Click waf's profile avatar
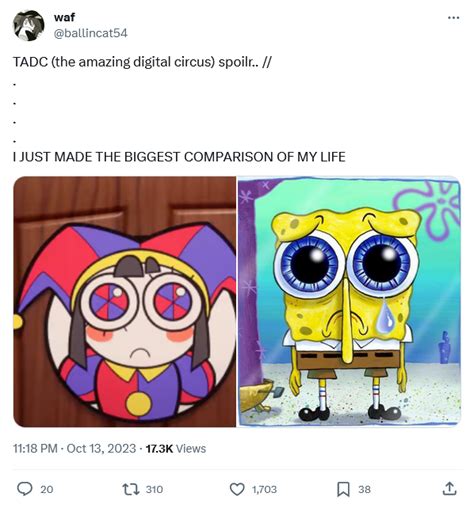 click(29, 26)
